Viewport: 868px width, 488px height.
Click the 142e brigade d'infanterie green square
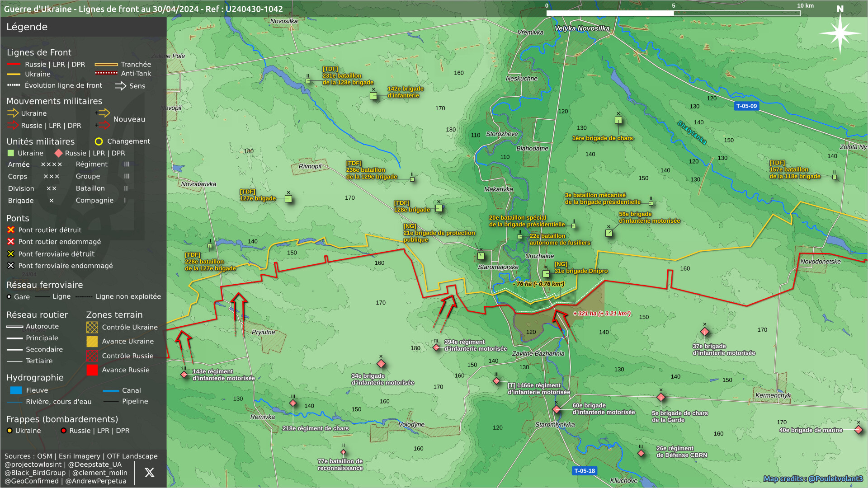tap(373, 96)
